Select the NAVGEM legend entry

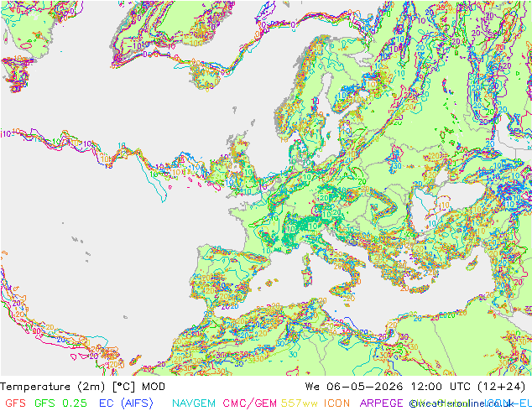(x=194, y=403)
